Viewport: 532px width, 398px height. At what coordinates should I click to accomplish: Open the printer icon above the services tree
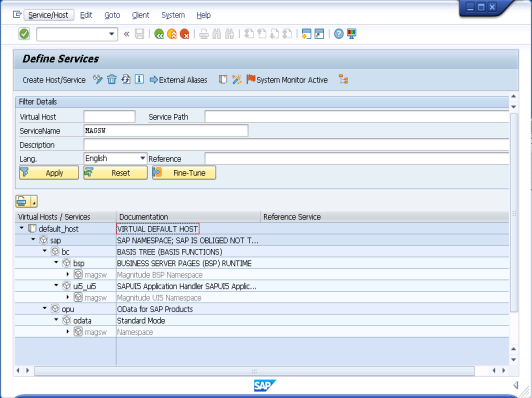click(x=22, y=201)
